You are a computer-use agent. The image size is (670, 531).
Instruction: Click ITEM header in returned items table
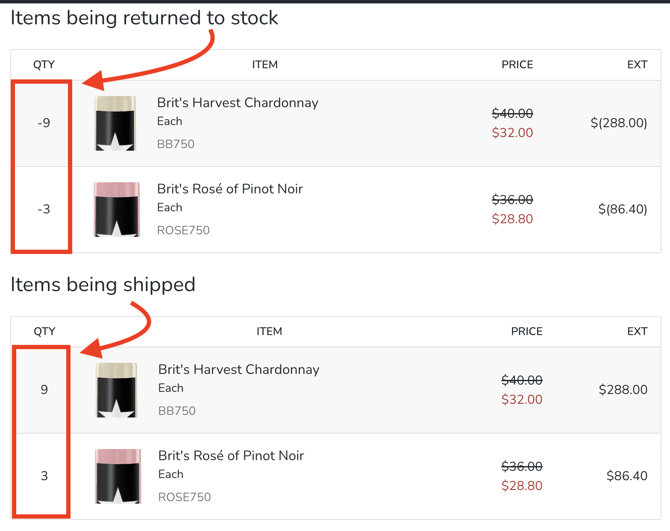[265, 65]
